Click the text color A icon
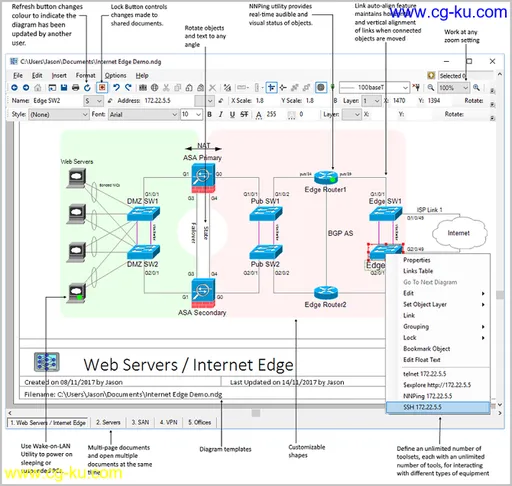The height and width of the screenshot is (486, 512). 259,115
